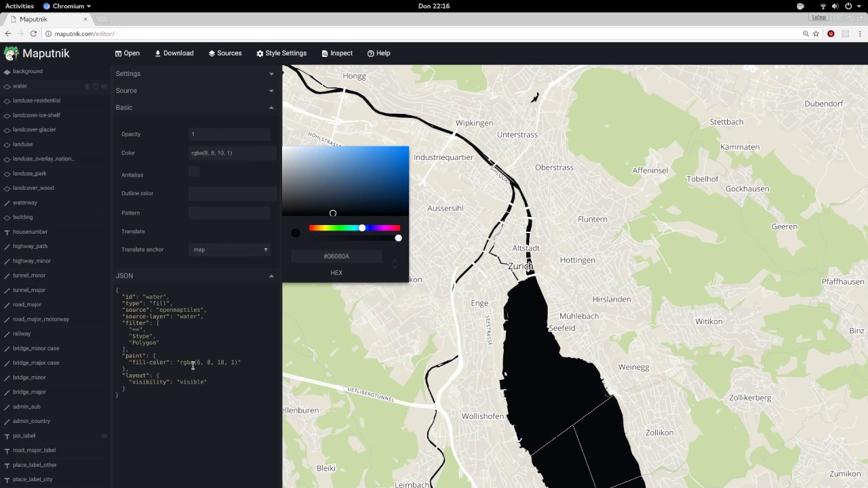Select the landuse_park layer
This screenshot has height=488, width=868.
pyautogui.click(x=56, y=174)
